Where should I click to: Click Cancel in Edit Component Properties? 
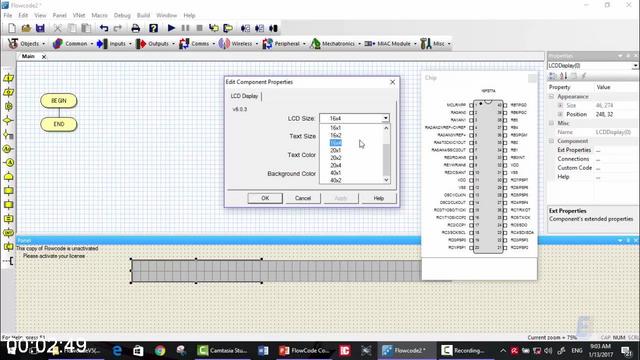pyautogui.click(x=303, y=198)
